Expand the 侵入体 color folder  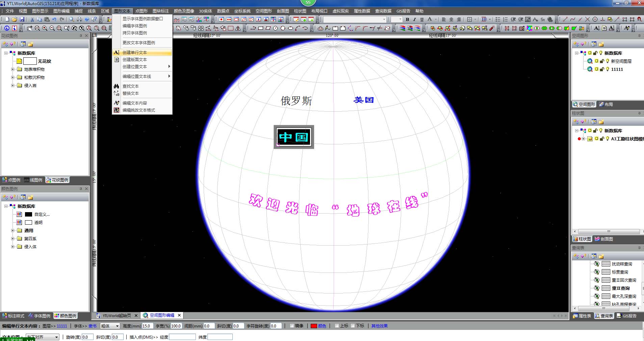point(13,247)
